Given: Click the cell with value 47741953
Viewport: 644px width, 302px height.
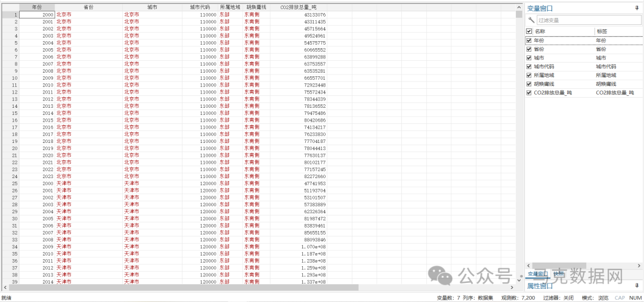Looking at the screenshot, I should [299, 183].
